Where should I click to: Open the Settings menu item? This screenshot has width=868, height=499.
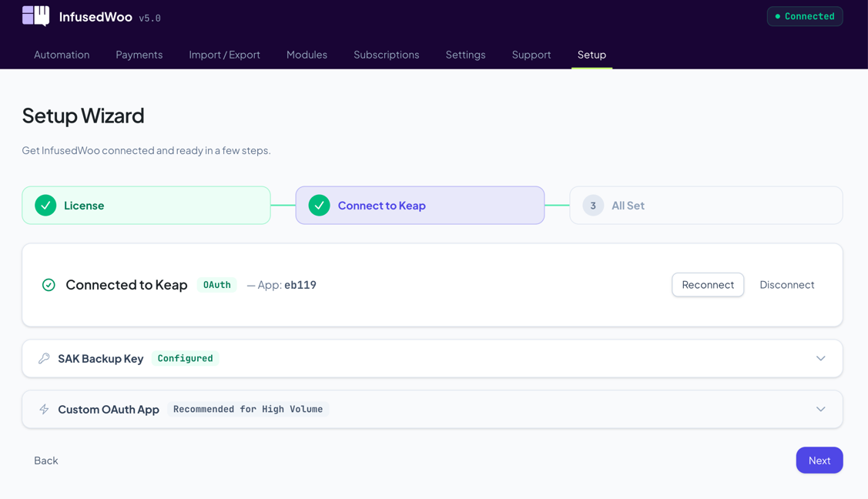pyautogui.click(x=465, y=55)
